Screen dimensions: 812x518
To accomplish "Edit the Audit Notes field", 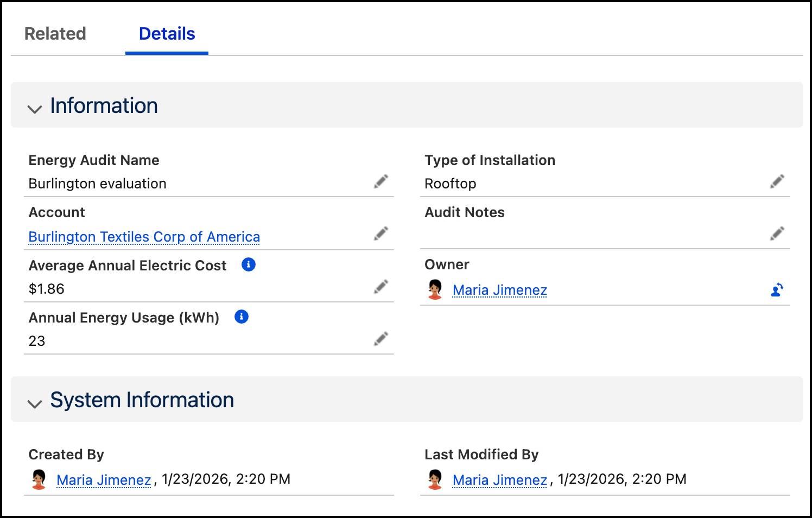I will pyautogui.click(x=777, y=232).
